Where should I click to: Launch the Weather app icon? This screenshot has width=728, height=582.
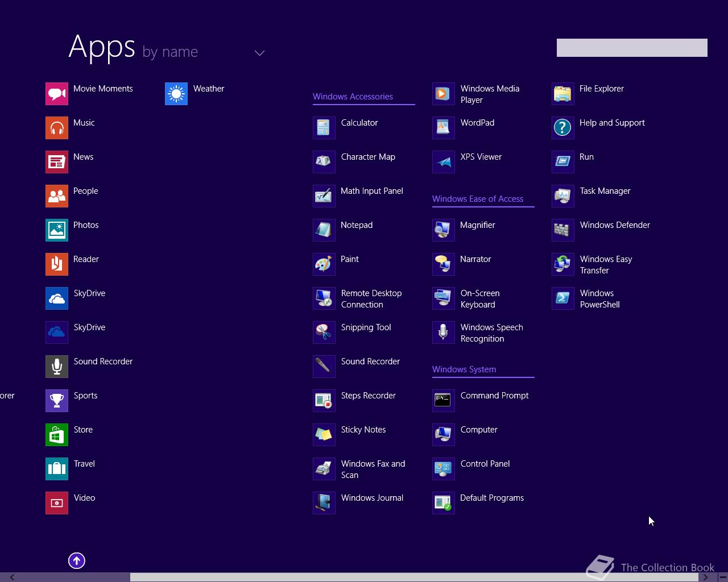[x=176, y=94]
